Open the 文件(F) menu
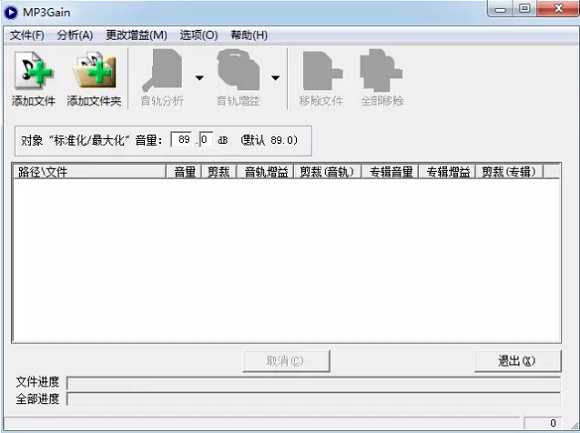 [x=27, y=35]
